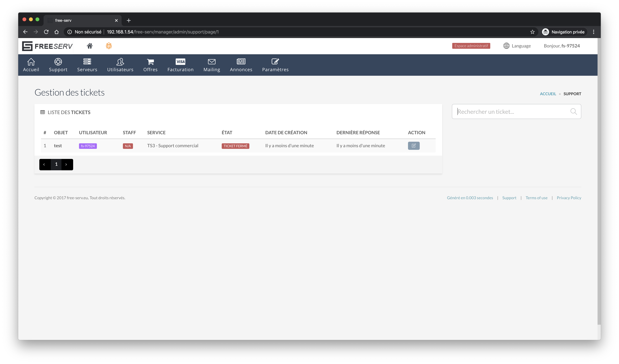
Task: Open the Mailing section
Action: (x=211, y=65)
